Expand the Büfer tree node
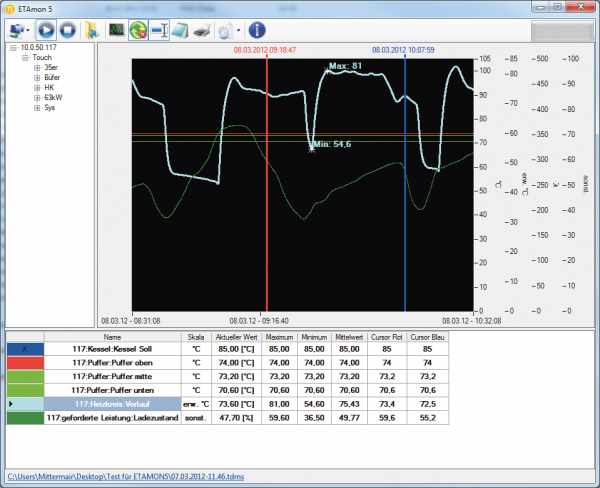Viewport: 600px width, 488px height. tap(36, 78)
